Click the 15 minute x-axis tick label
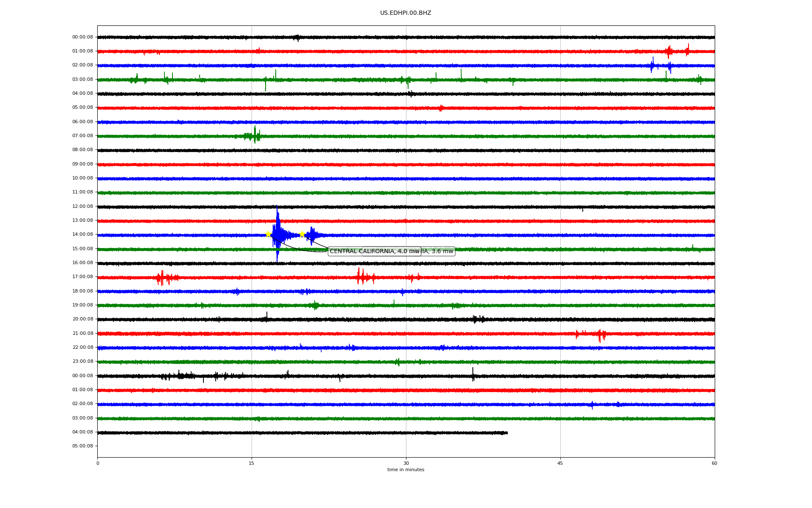Viewport: 812px width, 508px height. (x=252, y=463)
